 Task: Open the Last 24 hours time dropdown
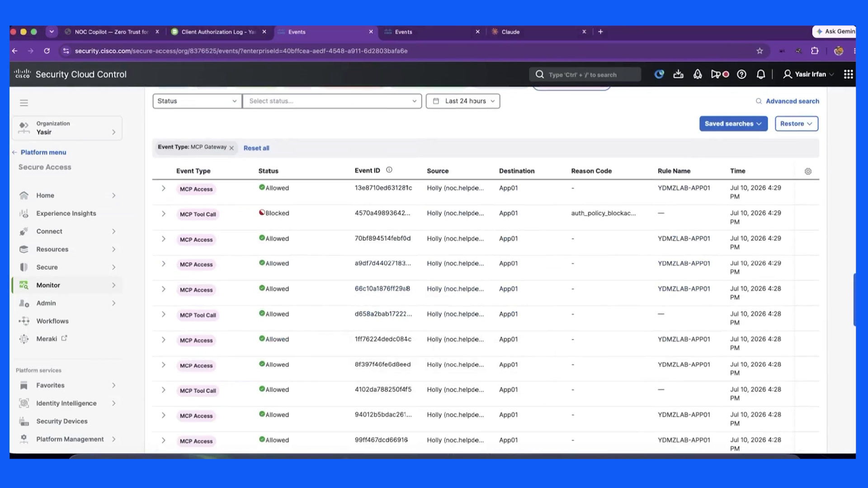tap(463, 101)
